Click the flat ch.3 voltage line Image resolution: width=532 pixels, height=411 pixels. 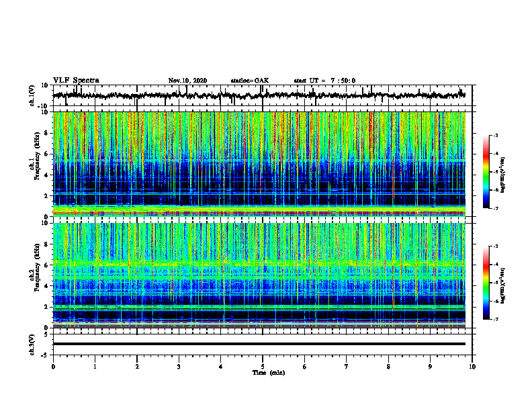tap(259, 344)
